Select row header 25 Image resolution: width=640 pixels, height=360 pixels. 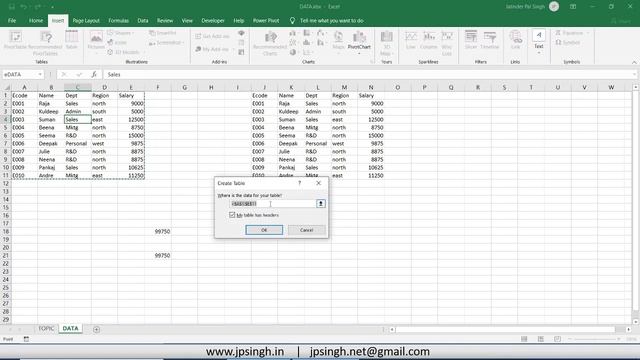point(6,287)
